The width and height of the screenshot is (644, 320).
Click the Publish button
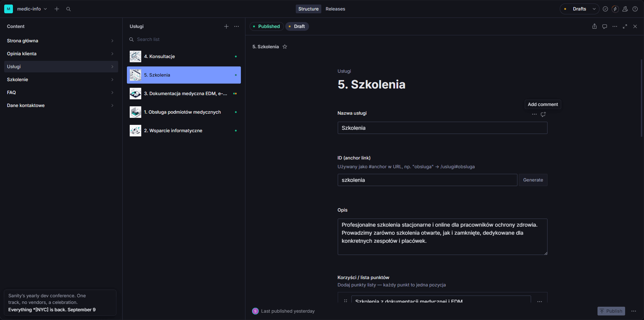click(x=611, y=311)
